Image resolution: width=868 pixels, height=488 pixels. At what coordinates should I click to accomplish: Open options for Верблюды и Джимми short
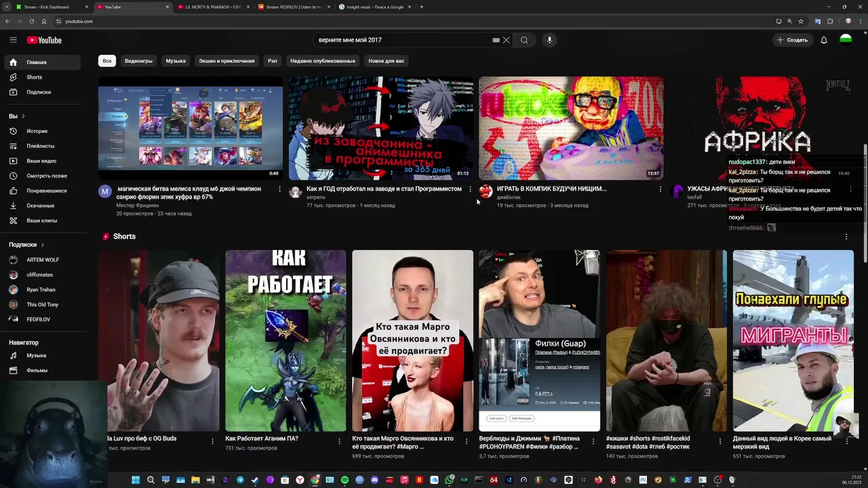[593, 441]
